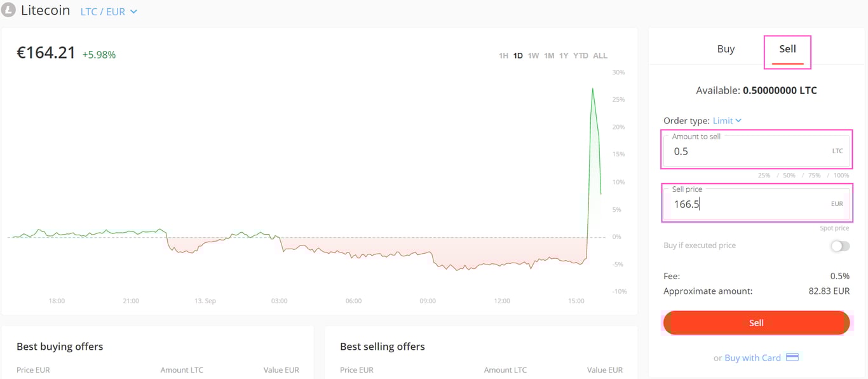The height and width of the screenshot is (379, 868).
Task: Set chart range to 1H
Action: [x=503, y=56]
